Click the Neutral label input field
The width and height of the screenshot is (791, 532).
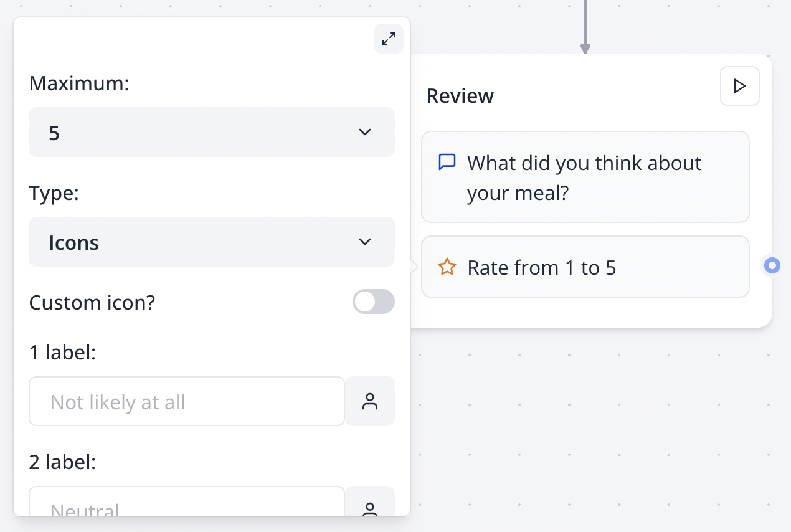point(186,508)
